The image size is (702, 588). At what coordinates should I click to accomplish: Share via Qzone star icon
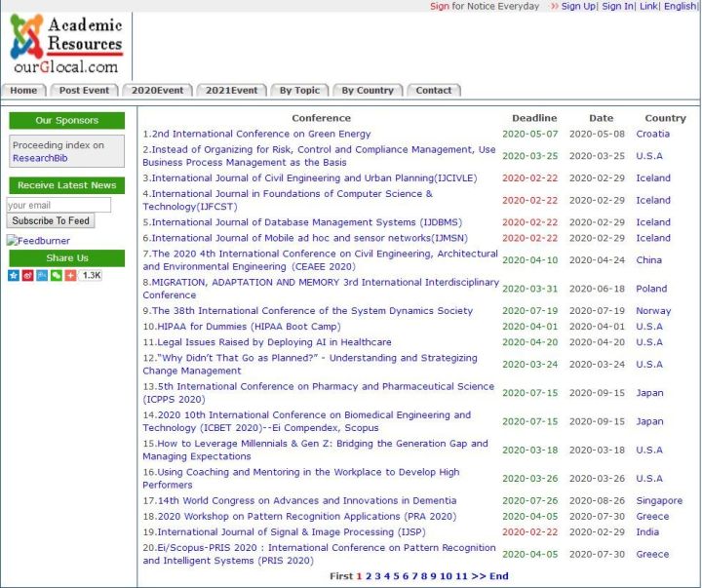pyautogui.click(x=14, y=275)
